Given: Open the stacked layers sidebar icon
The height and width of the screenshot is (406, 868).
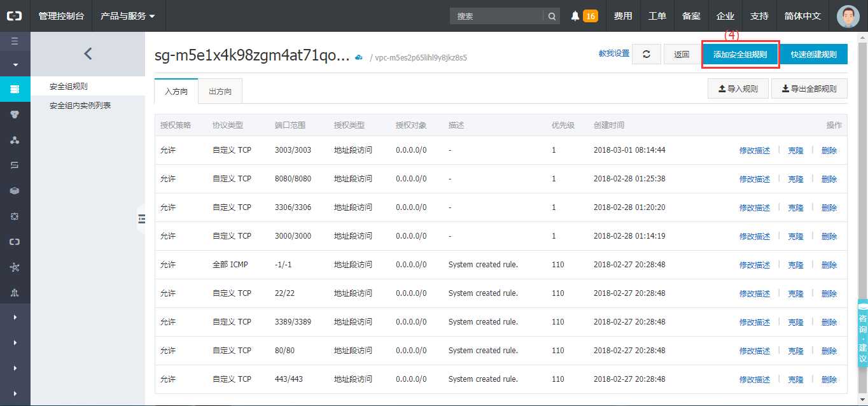Looking at the screenshot, I should (15, 190).
